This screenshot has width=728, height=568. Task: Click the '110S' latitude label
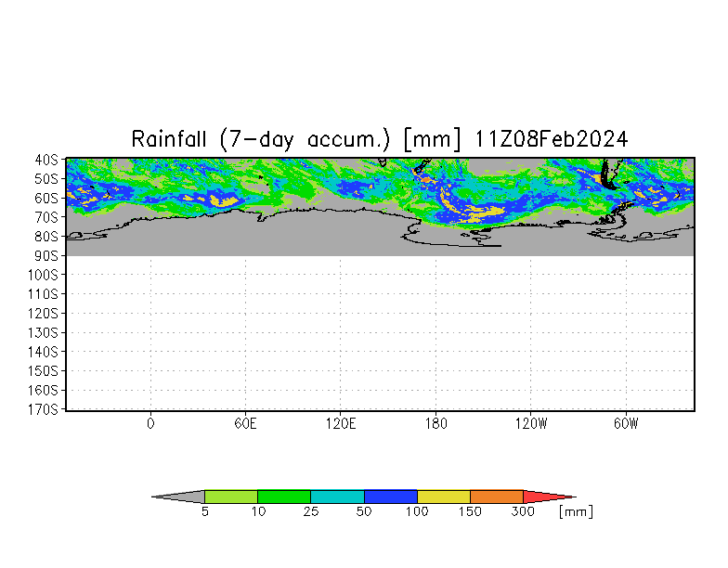point(43,294)
